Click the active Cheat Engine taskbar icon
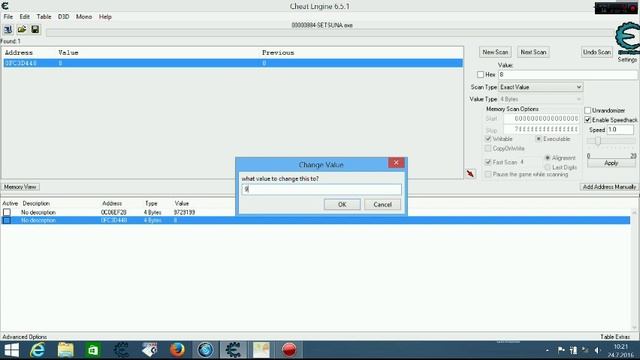The height and width of the screenshot is (360, 640). [x=233, y=350]
